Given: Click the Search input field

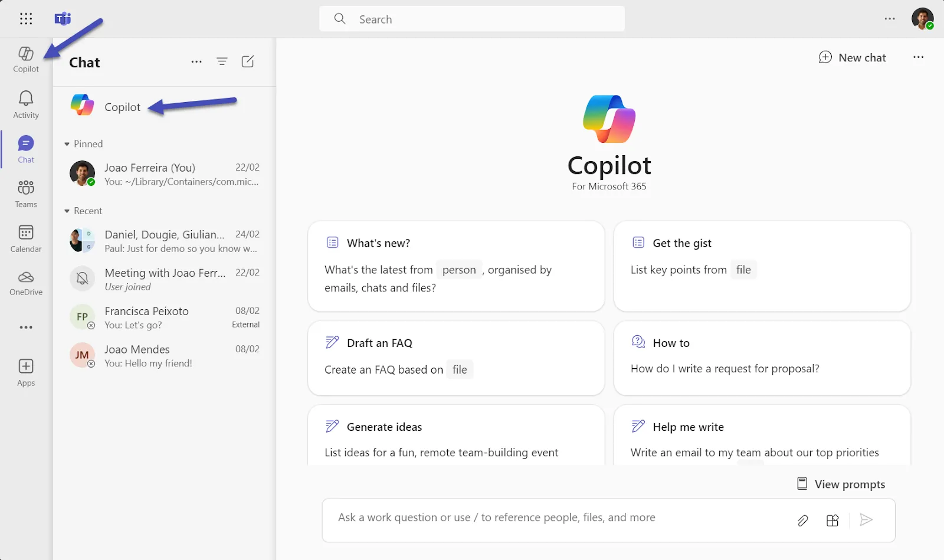Looking at the screenshot, I should click(472, 19).
